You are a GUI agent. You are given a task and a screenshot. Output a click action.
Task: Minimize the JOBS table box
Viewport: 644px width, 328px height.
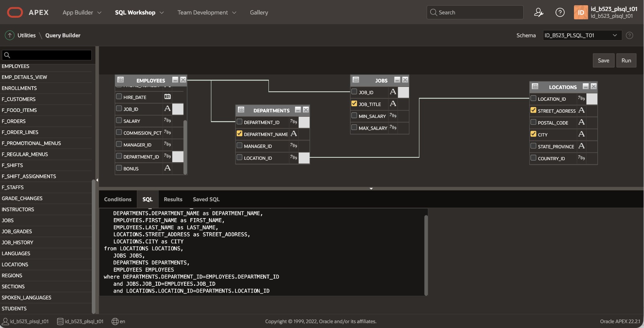(397, 80)
